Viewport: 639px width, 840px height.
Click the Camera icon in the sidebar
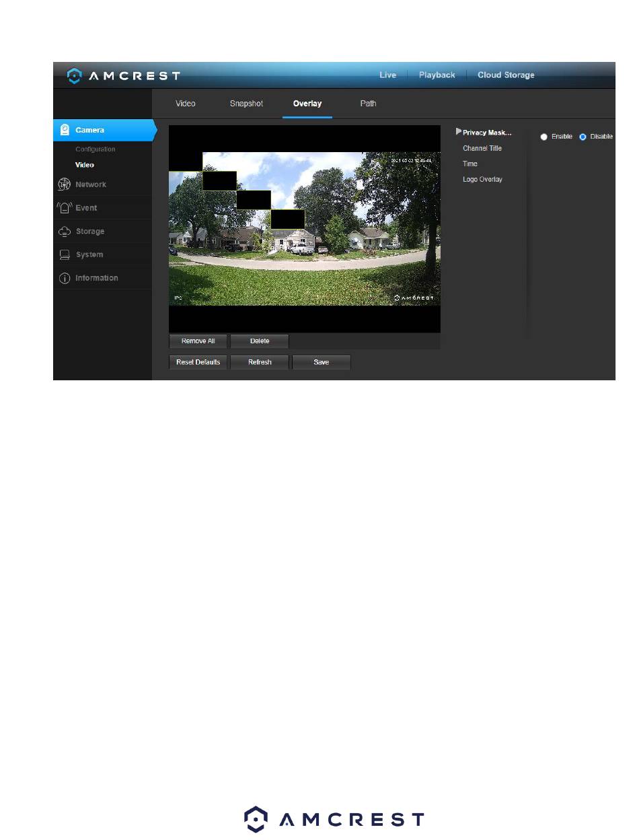point(65,130)
